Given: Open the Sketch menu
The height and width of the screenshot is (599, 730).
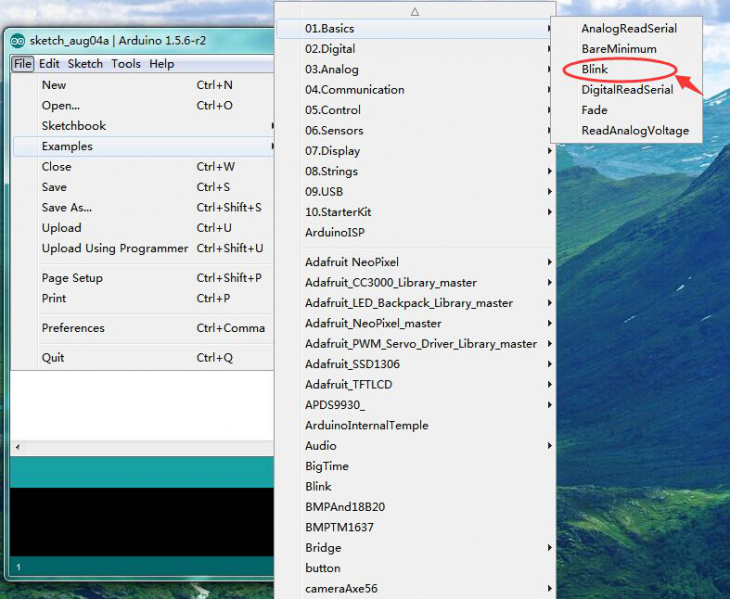Looking at the screenshot, I should pyautogui.click(x=85, y=64).
